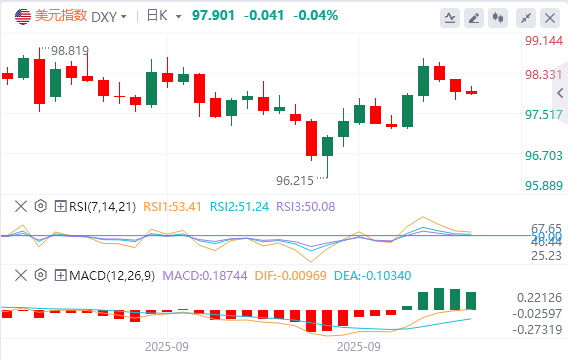Expand the right side panel chevron
This screenshot has width=568, height=360.
tap(560, 93)
